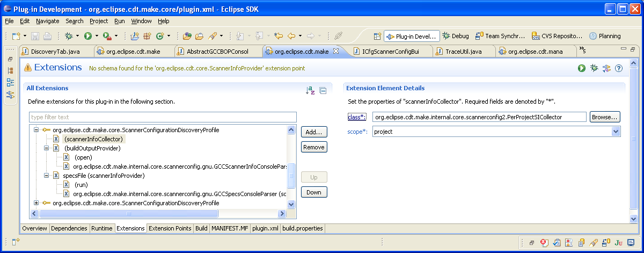Click the Plug-ins fast view icon in left sidebar
Image resolution: width=644 pixels, height=253 pixels.
coord(10,95)
